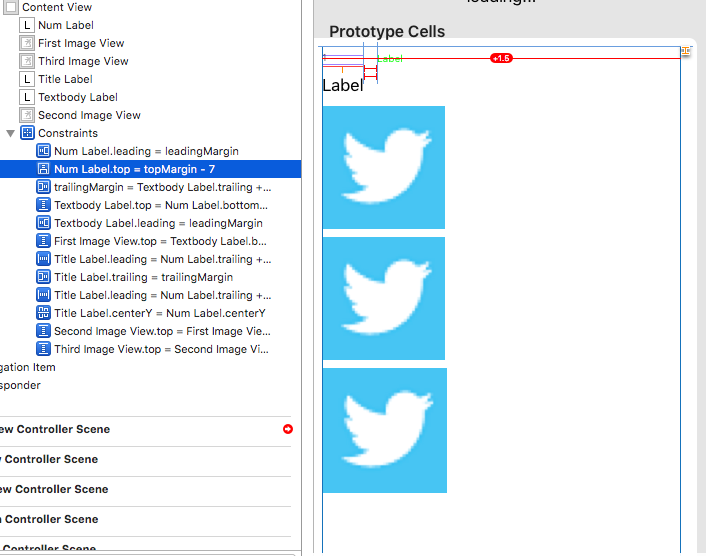
Task: Click the red error indicator icon
Action: tap(288, 429)
